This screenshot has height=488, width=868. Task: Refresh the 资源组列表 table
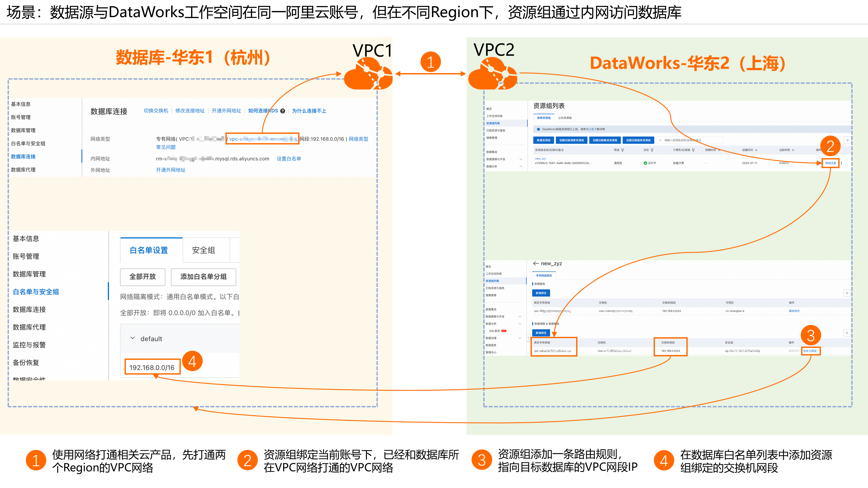click(x=847, y=140)
